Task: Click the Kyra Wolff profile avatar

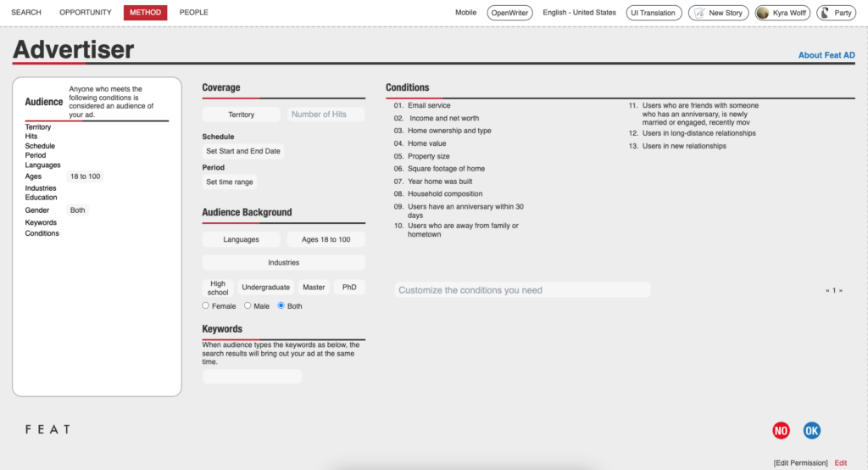Action: pyautogui.click(x=762, y=13)
